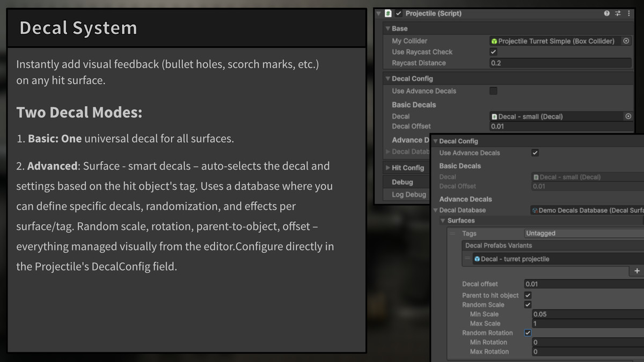Collapse Decal Config foldout in back panel

coord(388,78)
